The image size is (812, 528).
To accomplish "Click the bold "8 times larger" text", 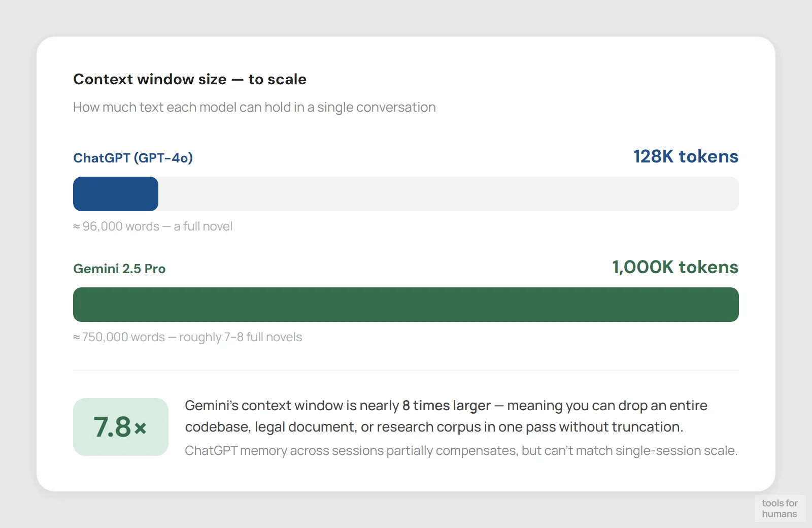I will pyautogui.click(x=447, y=406).
